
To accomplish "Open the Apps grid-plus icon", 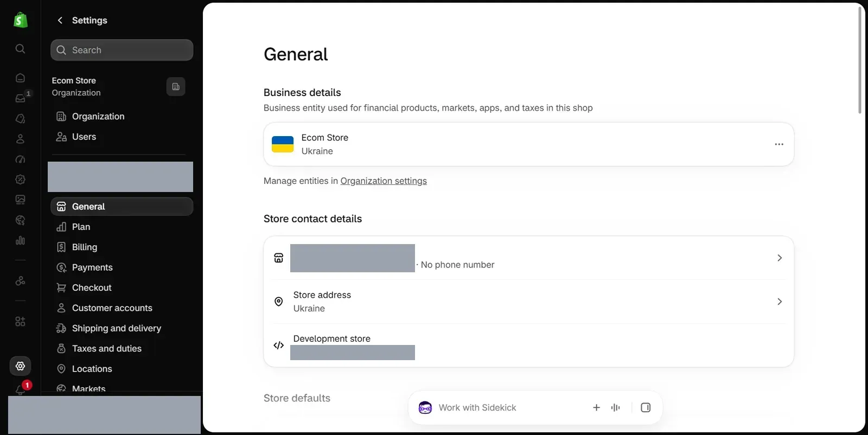I will coord(20,322).
